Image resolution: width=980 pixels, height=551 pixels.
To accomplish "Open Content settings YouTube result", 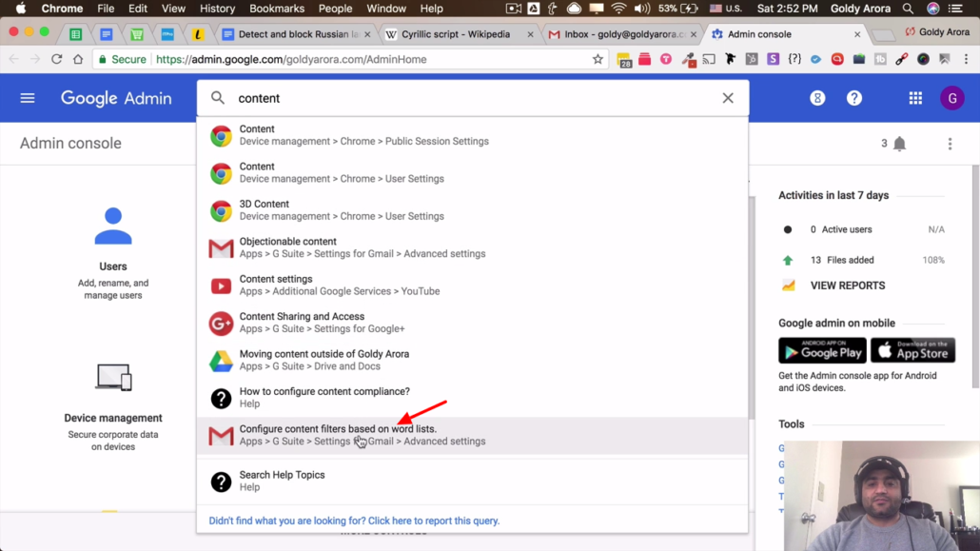I will 473,285.
